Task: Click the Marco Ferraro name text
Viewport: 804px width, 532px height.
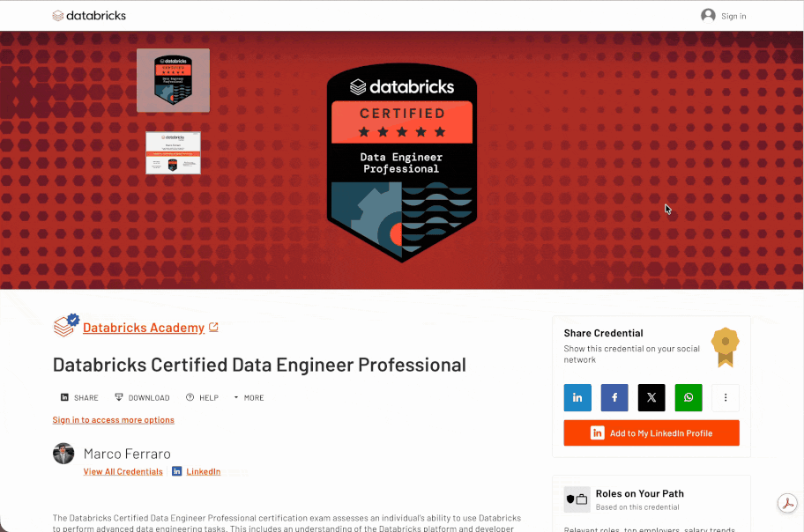Action: [127, 454]
